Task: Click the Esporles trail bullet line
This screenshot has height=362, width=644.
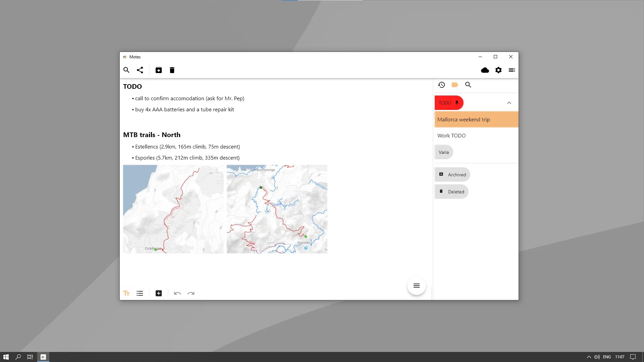Action: (x=187, y=158)
